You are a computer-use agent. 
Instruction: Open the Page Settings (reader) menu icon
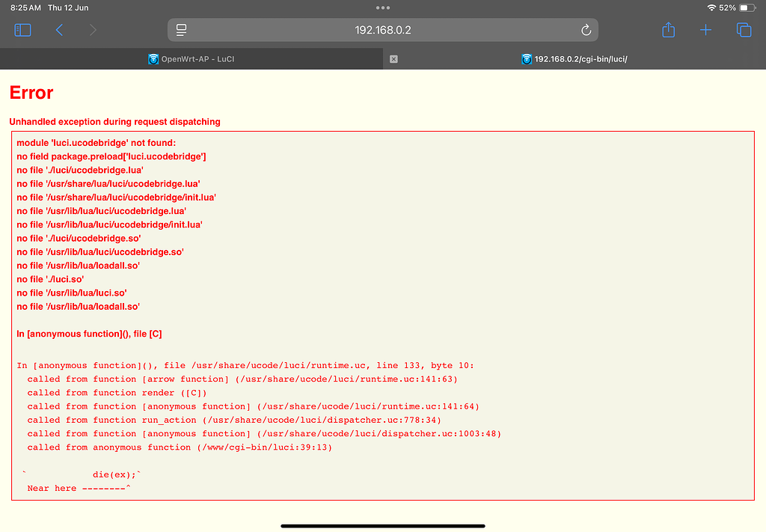click(x=180, y=30)
